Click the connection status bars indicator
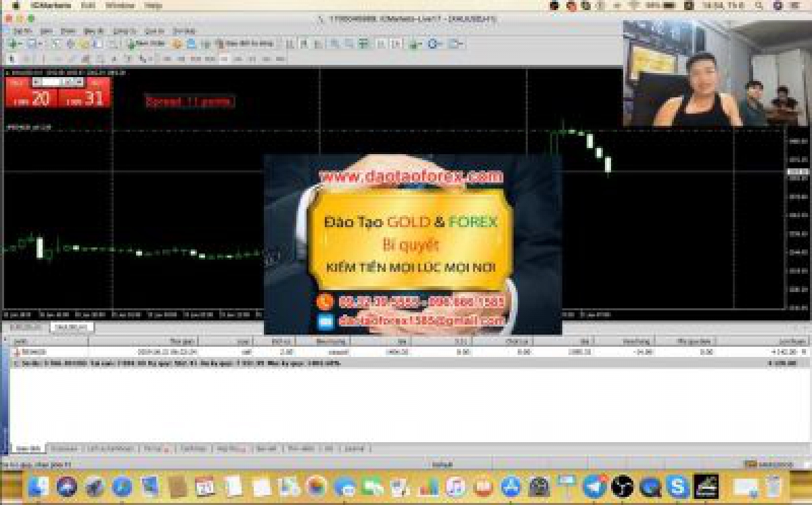The width and height of the screenshot is (812, 505). (751, 464)
